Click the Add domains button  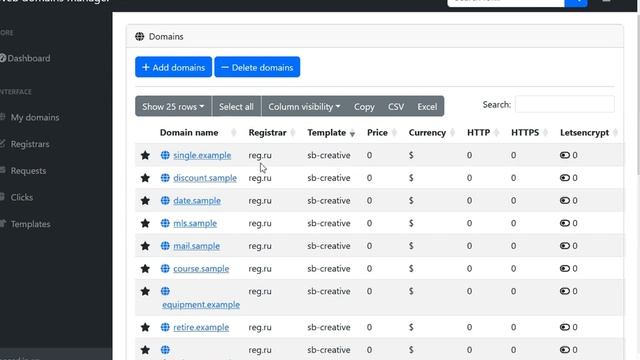click(173, 67)
